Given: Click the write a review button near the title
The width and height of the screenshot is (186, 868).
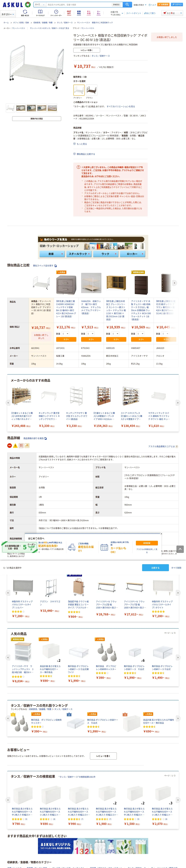Looking at the screenshot, I should tap(87, 50).
